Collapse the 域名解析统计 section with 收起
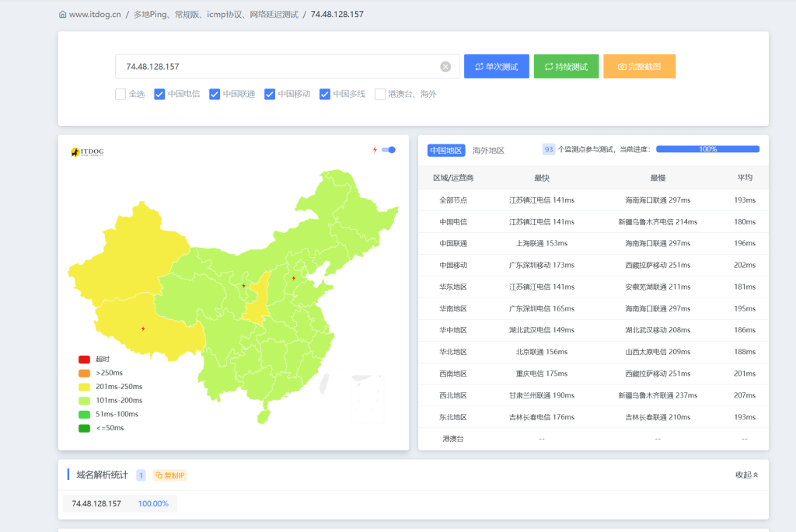 click(x=747, y=475)
